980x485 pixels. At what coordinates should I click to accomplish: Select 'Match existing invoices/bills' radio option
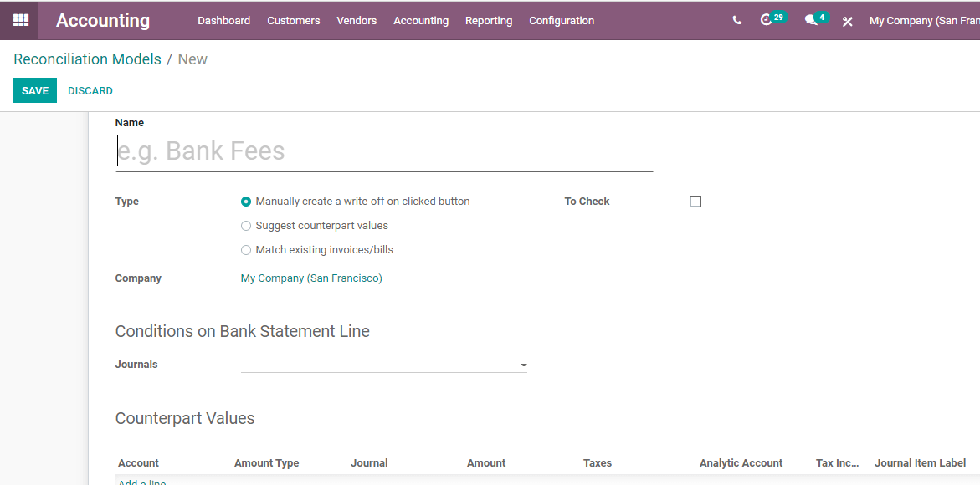pos(246,250)
